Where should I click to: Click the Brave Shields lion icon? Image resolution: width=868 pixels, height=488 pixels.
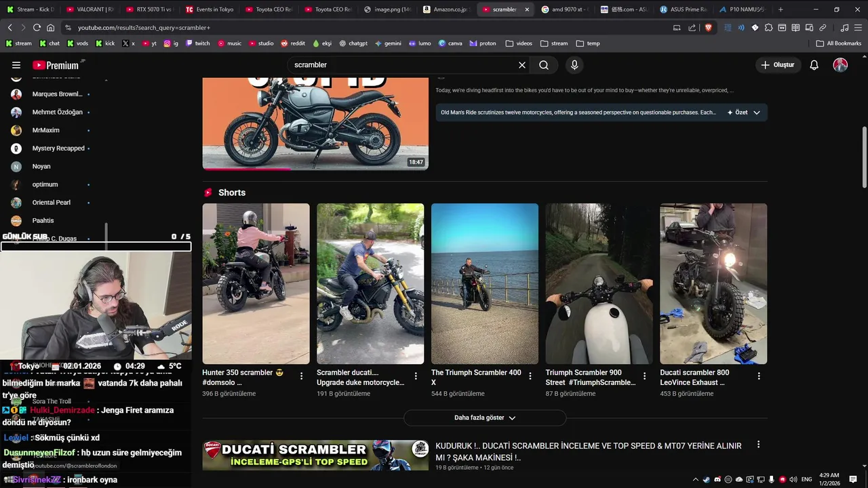click(x=708, y=28)
